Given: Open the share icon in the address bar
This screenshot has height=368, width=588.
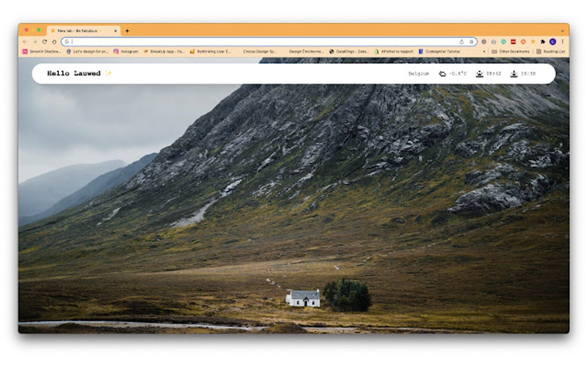Looking at the screenshot, I should point(462,42).
